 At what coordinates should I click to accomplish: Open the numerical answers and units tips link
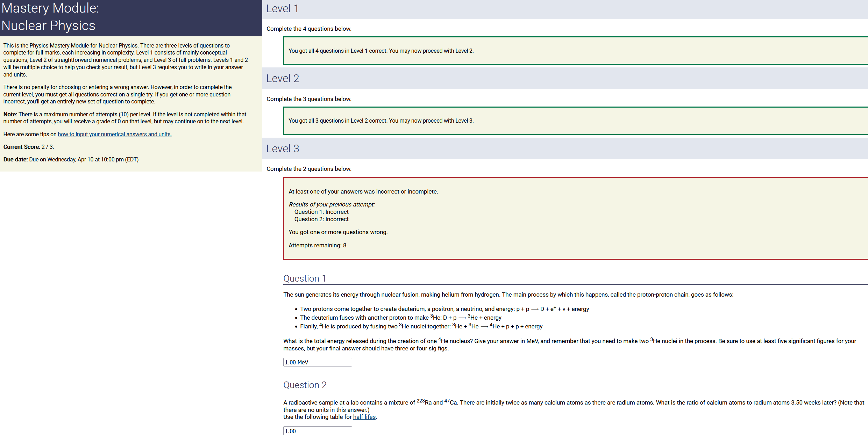(x=115, y=134)
